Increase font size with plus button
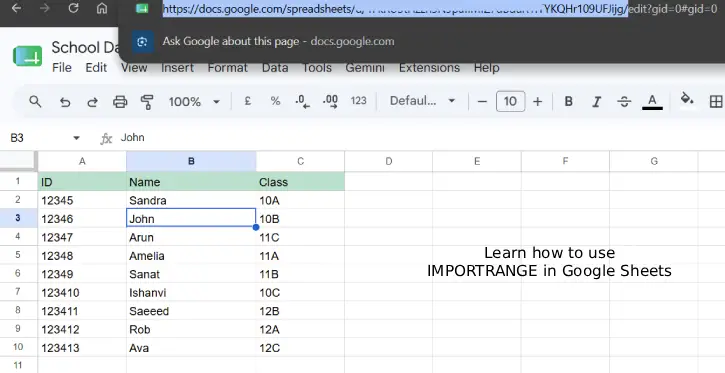This screenshot has width=725, height=373. tap(538, 101)
